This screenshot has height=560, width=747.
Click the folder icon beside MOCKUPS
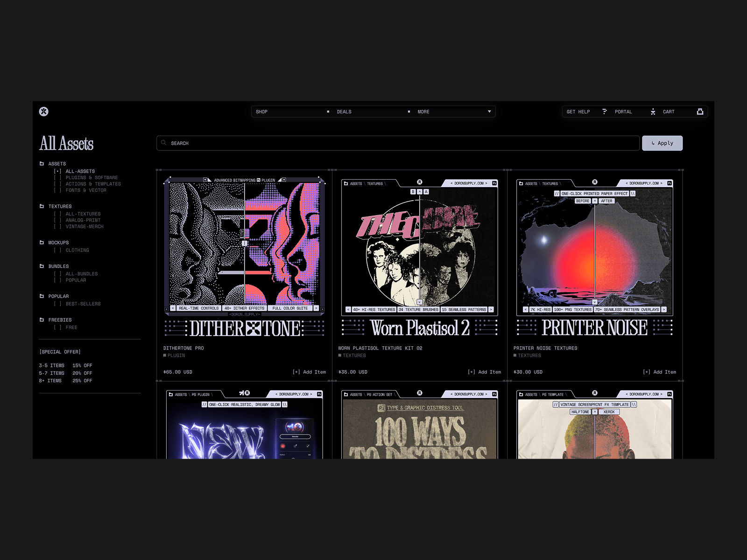tap(42, 243)
